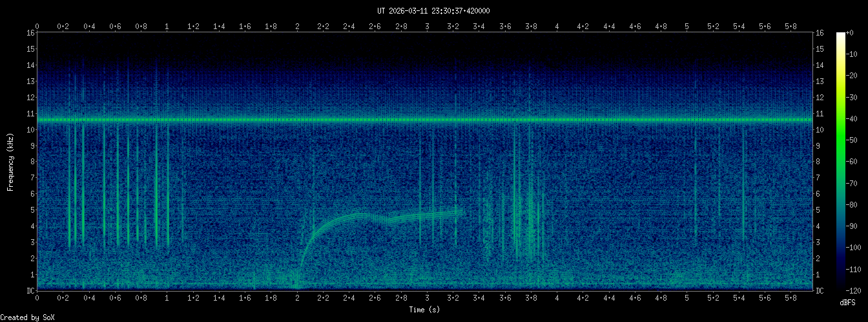Click the 'Frequency (kHz)' axis label

10,161
